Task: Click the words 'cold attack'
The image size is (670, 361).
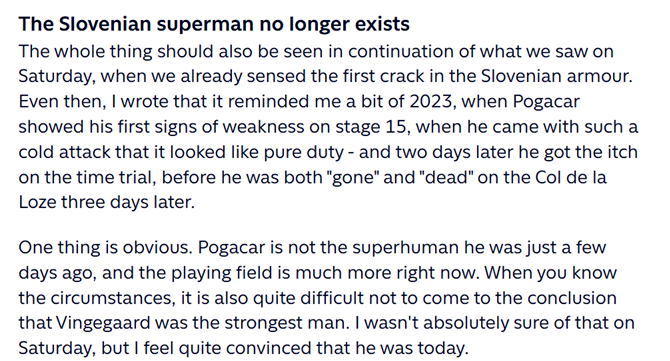Action: 64,152
